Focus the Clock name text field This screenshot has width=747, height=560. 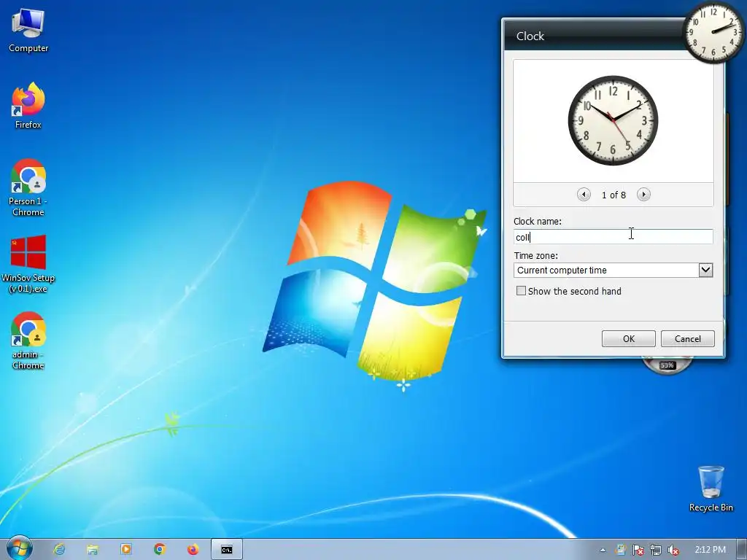pyautogui.click(x=613, y=237)
